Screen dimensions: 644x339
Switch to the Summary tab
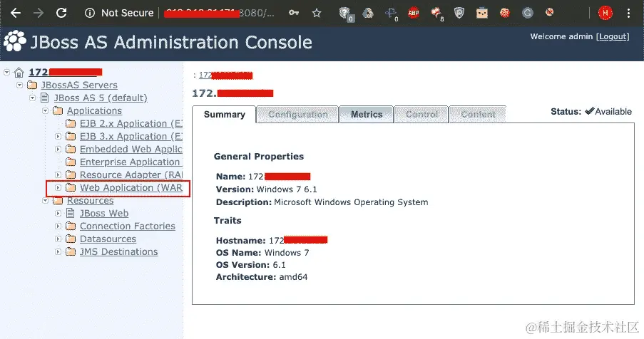pyautogui.click(x=224, y=115)
